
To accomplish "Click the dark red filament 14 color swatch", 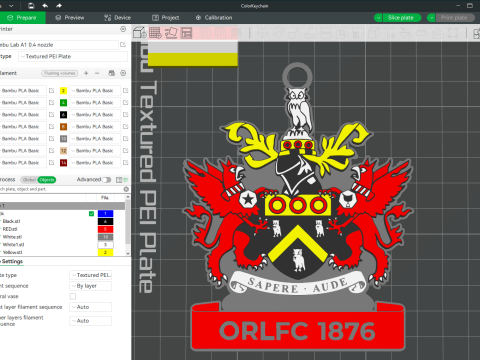I will pyautogui.click(x=63, y=163).
